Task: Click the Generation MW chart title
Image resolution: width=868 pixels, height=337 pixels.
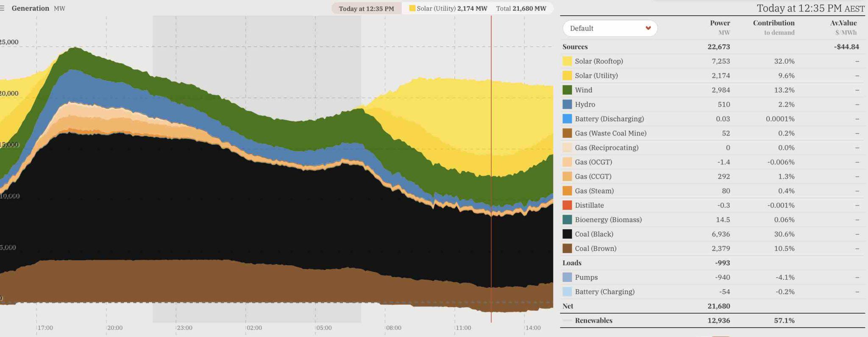Action: [38, 8]
